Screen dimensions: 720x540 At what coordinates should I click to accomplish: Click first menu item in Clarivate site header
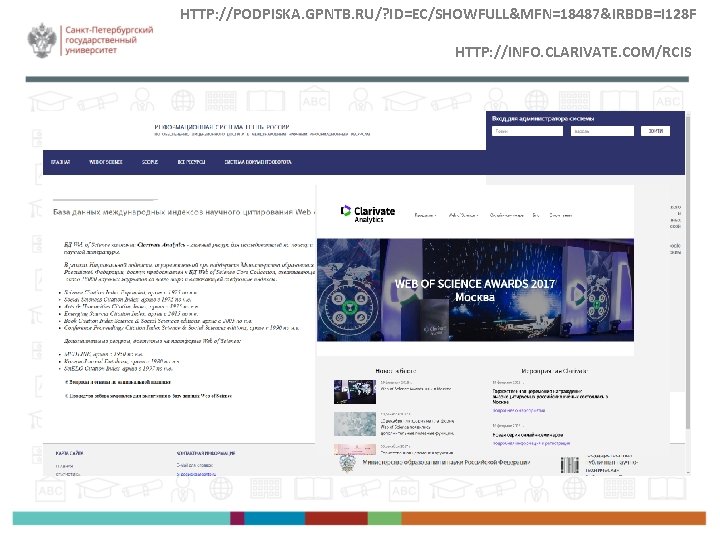425,215
